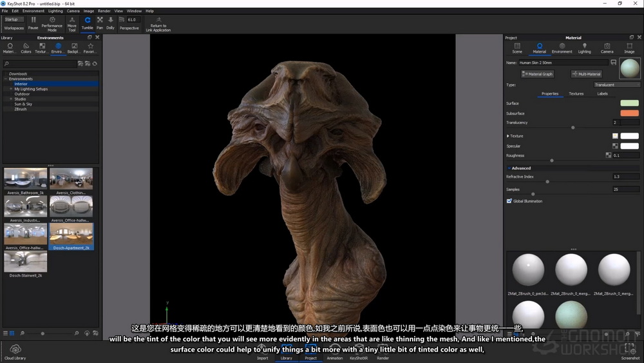This screenshot has width=644, height=363.
Task: Select the Dolly camera tool
Action: 111,23
